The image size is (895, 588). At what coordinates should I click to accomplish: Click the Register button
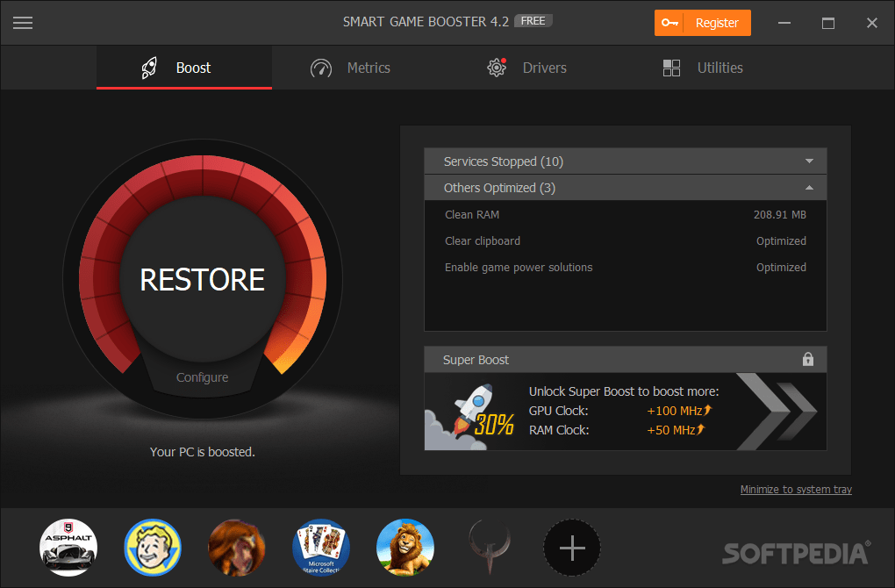[703, 23]
